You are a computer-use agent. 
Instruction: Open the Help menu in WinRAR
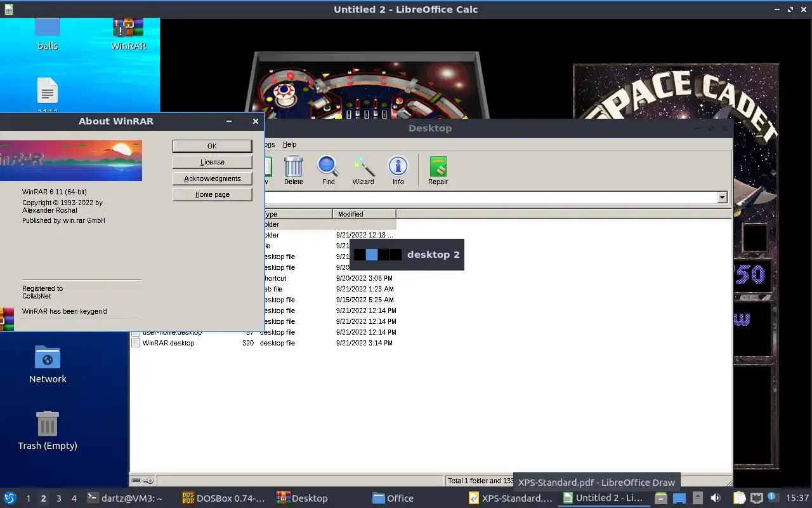point(289,145)
